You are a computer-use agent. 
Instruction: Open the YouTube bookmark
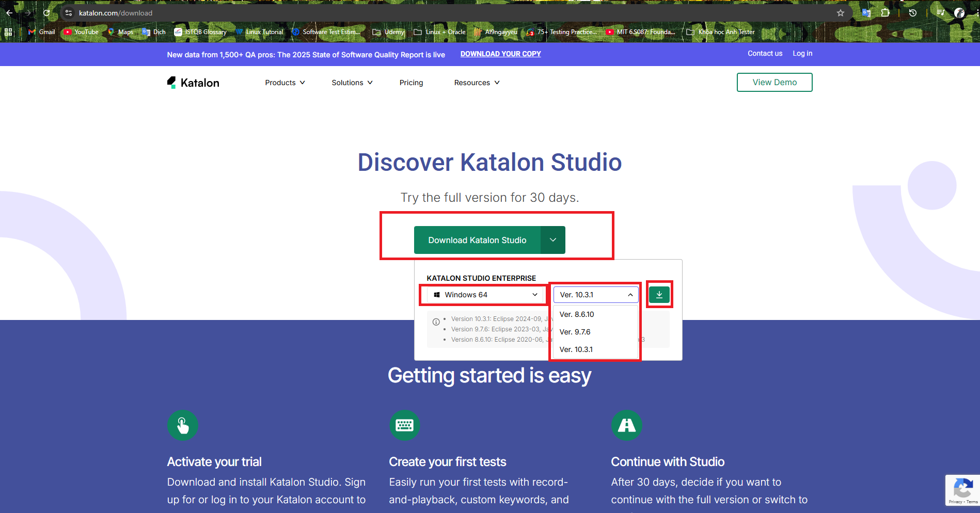[x=81, y=32]
